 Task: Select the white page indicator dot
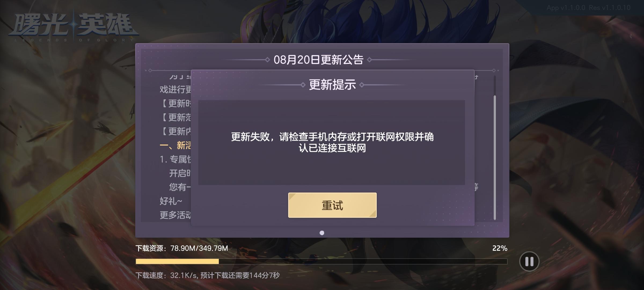[x=322, y=233]
